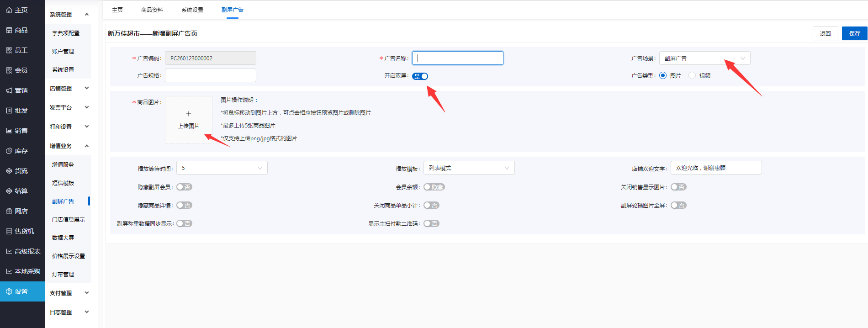The height and width of the screenshot is (328, 868).
Task: Disable the 开启双屏 dual screen switch
Action: [x=420, y=76]
